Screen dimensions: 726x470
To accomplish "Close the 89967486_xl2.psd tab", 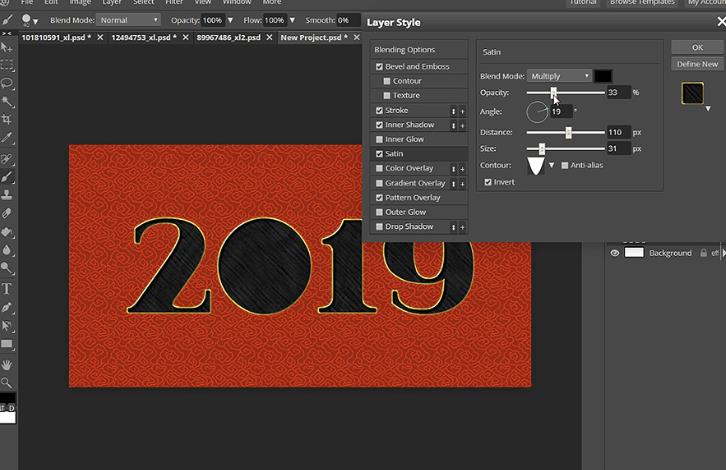I will click(269, 38).
